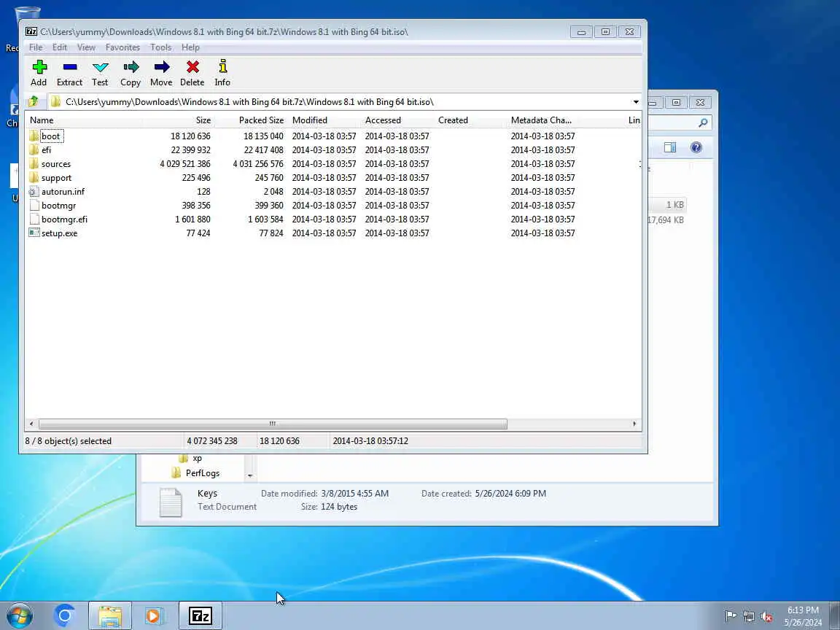Sort by the Size column header
This screenshot has height=630, width=840.
(179, 120)
